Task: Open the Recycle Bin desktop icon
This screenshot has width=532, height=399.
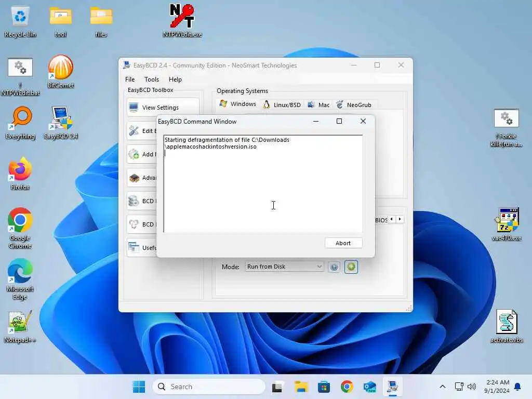Action: [x=20, y=22]
